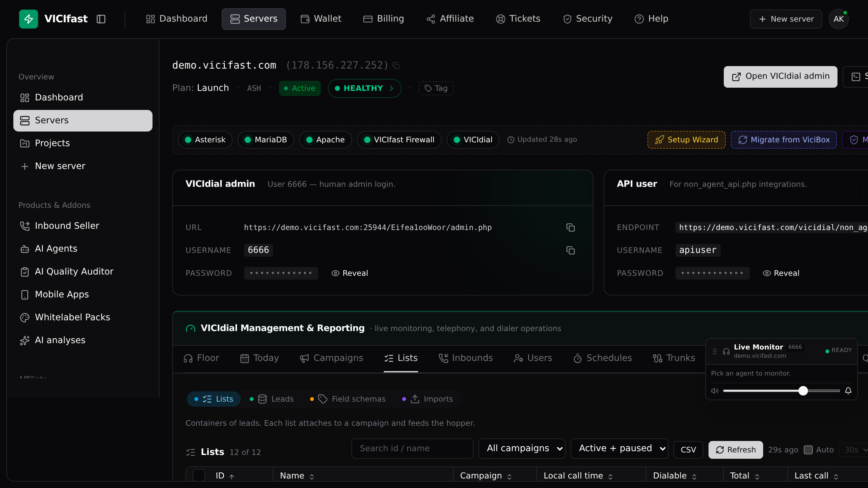Click the Search id / name field

tap(412, 449)
